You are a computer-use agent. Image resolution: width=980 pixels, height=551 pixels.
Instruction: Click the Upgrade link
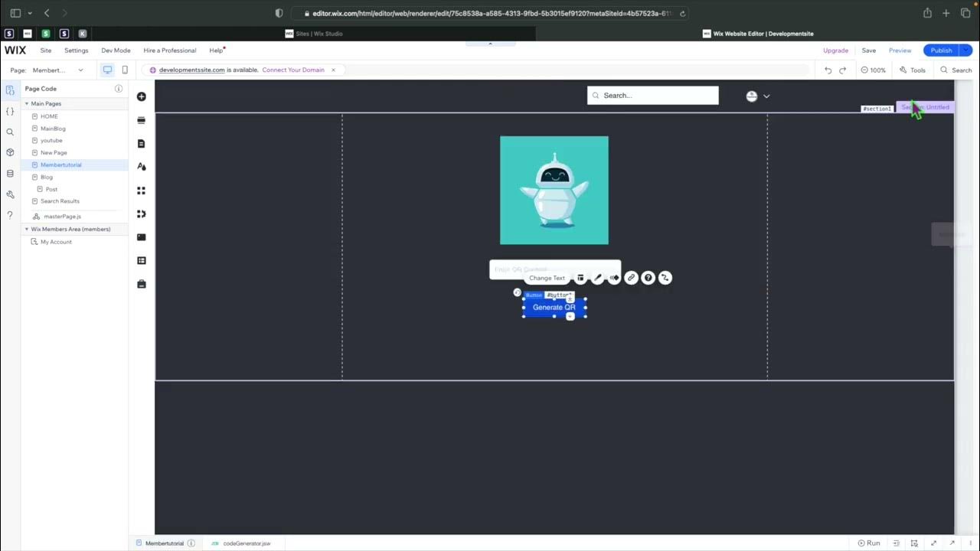tap(835, 51)
